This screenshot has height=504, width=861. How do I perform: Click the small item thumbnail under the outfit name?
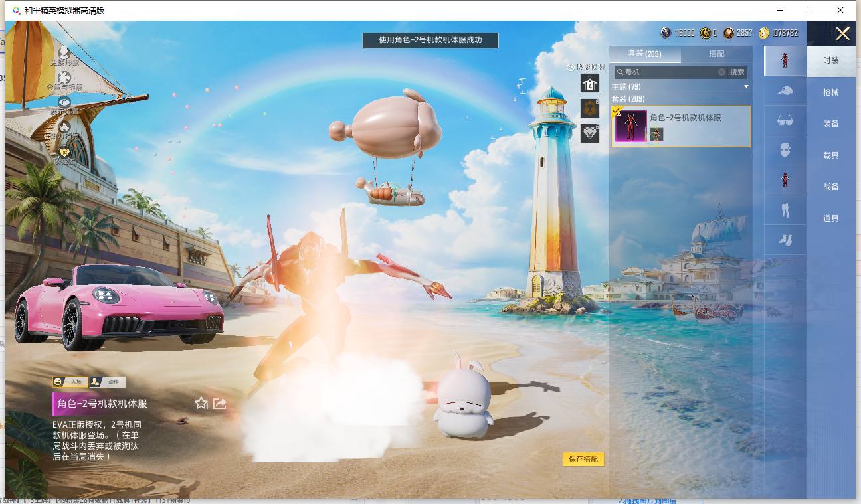click(x=656, y=135)
